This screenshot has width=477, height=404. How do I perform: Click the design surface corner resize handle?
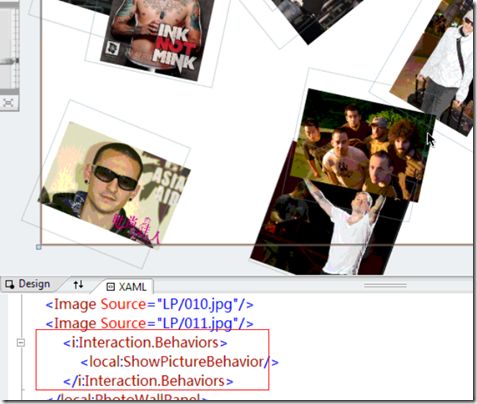(x=38, y=247)
